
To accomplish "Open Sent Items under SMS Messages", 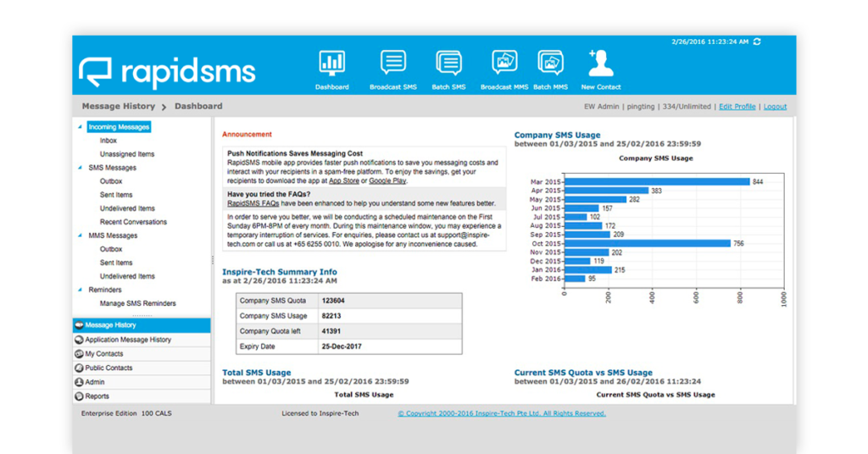I will (116, 195).
